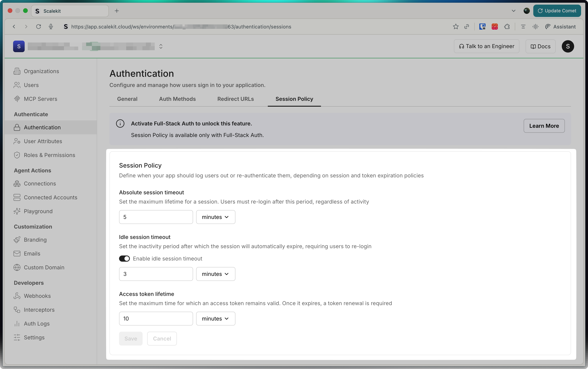Click the Connections icon under Agent Actions
The height and width of the screenshot is (369, 588).
tap(17, 184)
